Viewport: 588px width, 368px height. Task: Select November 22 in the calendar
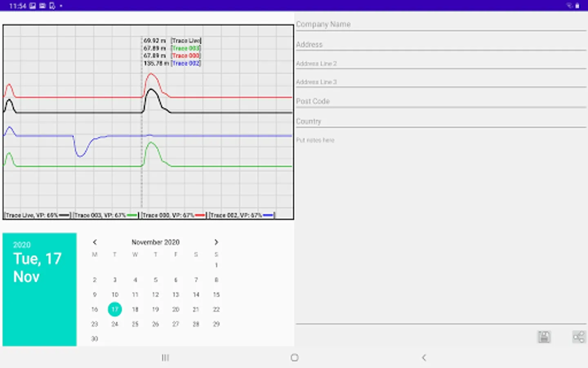coord(216,309)
